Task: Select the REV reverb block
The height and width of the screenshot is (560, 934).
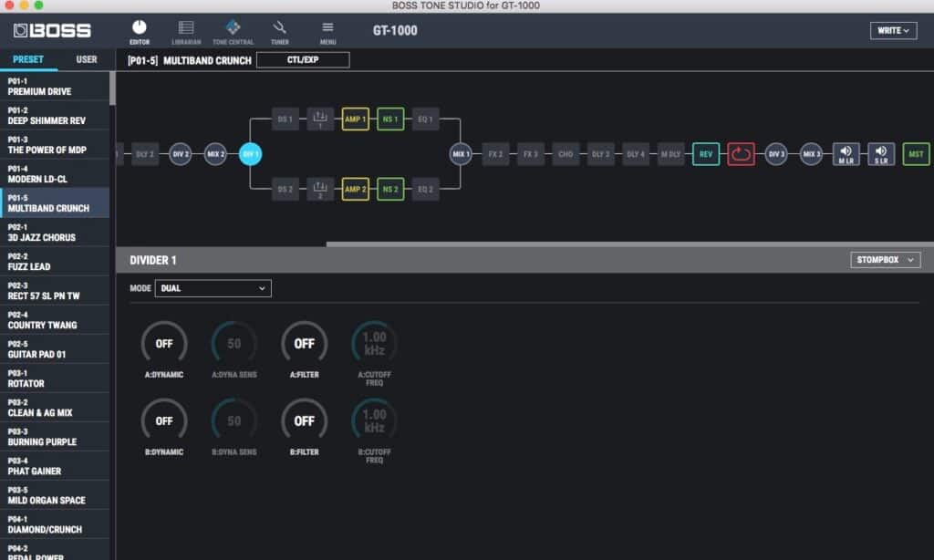Action: 706,154
